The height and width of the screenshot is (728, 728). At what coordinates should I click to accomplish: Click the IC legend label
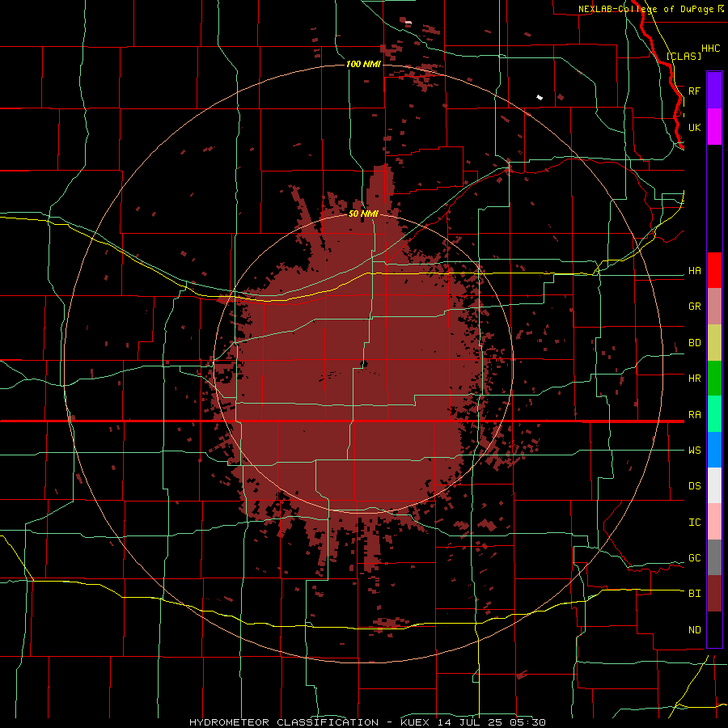pos(695,523)
